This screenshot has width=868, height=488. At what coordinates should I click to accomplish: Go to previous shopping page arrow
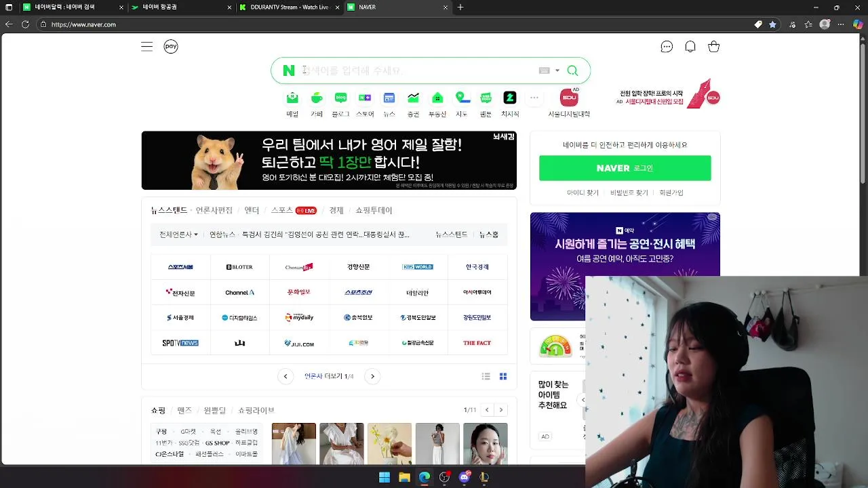pyautogui.click(x=487, y=409)
